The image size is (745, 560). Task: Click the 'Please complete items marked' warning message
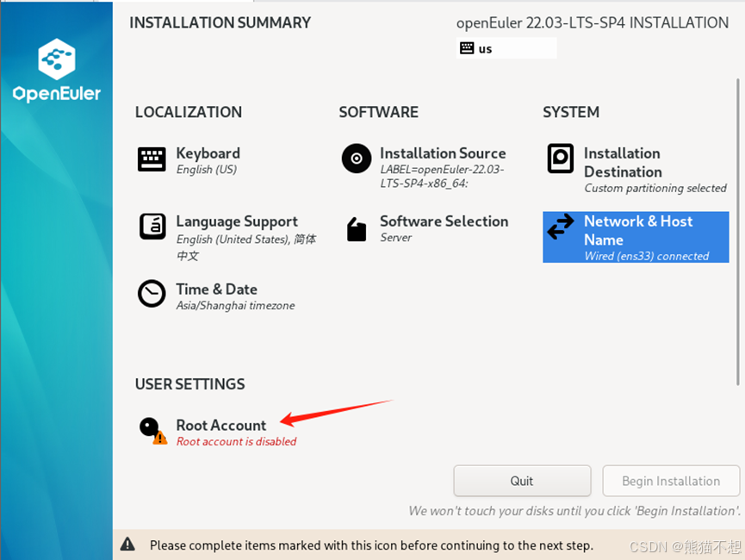(x=371, y=545)
